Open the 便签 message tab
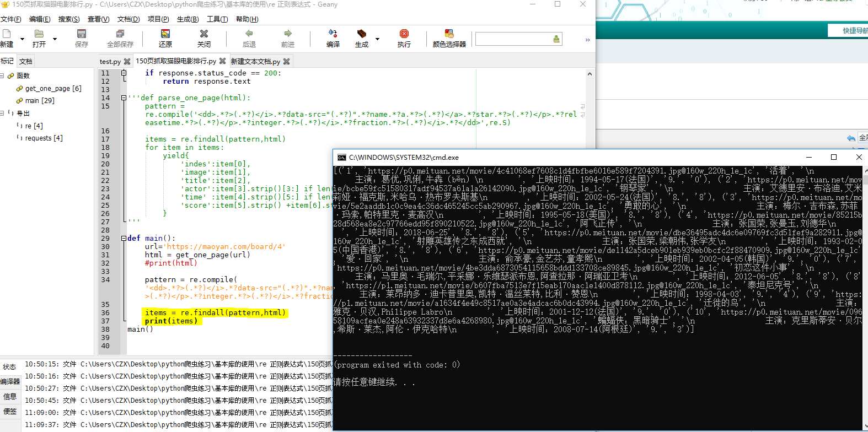The image size is (868, 432). tap(10, 411)
